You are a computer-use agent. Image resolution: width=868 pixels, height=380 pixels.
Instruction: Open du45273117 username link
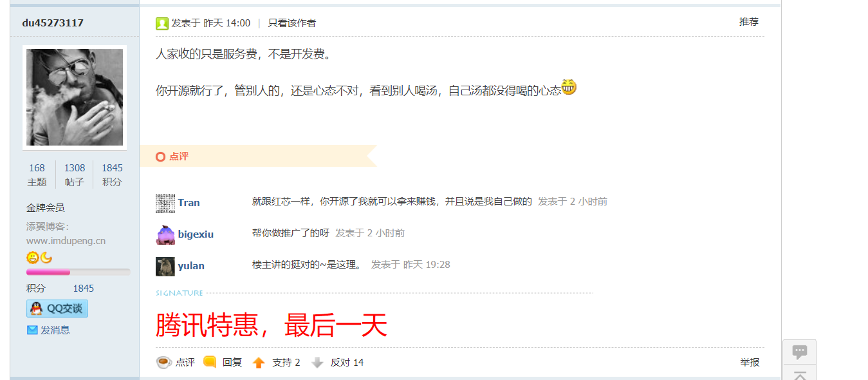click(53, 23)
